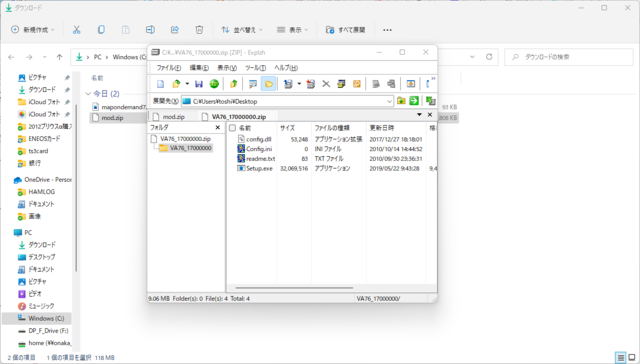Select Setup.exe in the file list
Viewport: 640px width, 364px height.
click(x=259, y=168)
